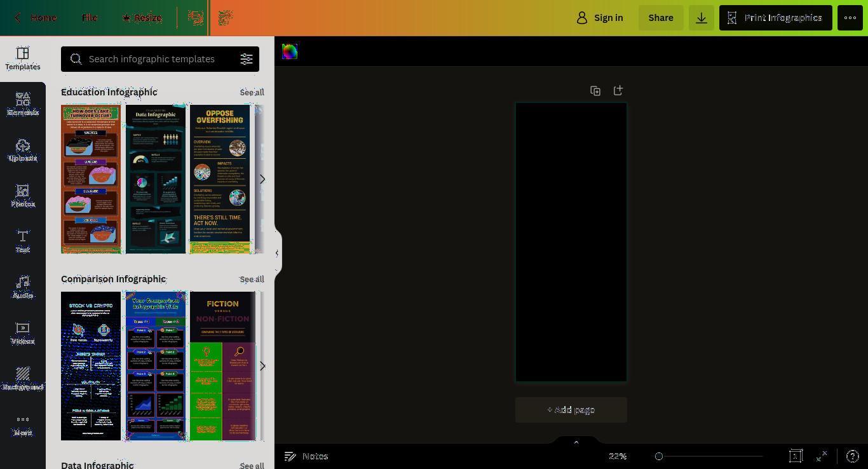The height and width of the screenshot is (469, 868).
Task: Open the help question mark icon
Action: [x=853, y=456]
